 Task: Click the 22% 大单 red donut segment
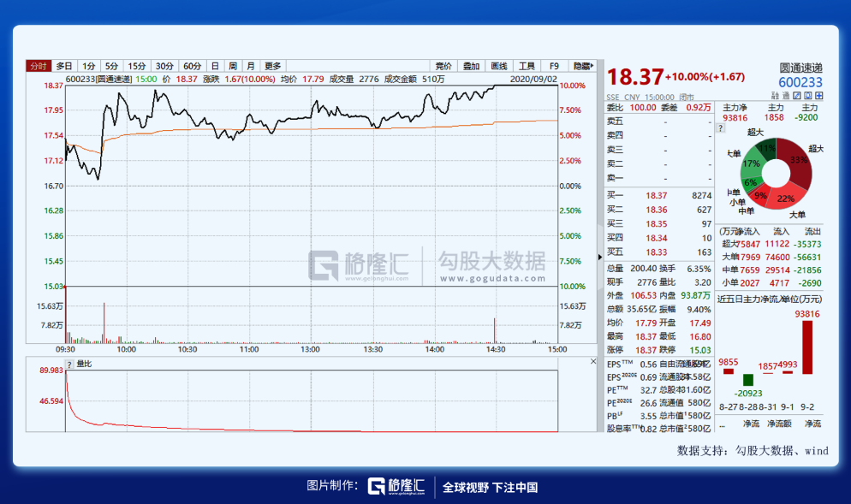tap(786, 199)
